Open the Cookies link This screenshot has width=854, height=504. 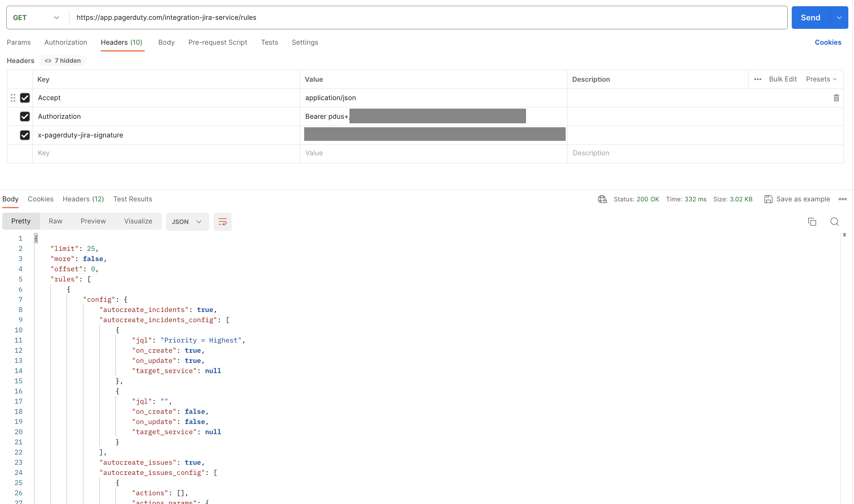828,42
